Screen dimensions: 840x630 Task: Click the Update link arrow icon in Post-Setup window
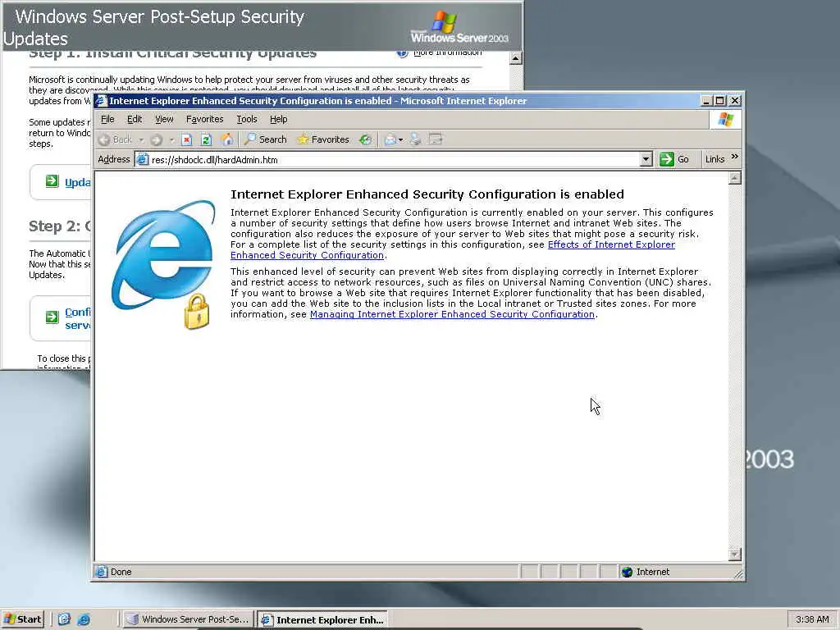(x=52, y=181)
